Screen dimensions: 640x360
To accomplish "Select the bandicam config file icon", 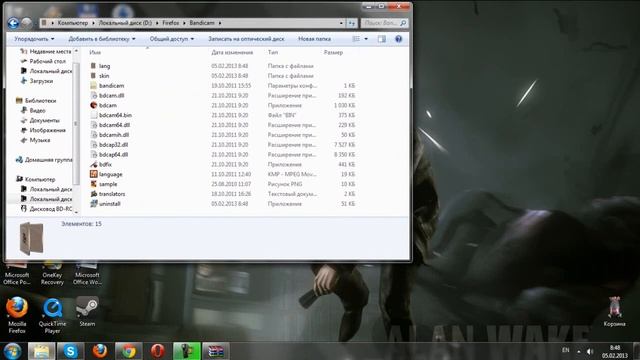I will pyautogui.click(x=93, y=85).
